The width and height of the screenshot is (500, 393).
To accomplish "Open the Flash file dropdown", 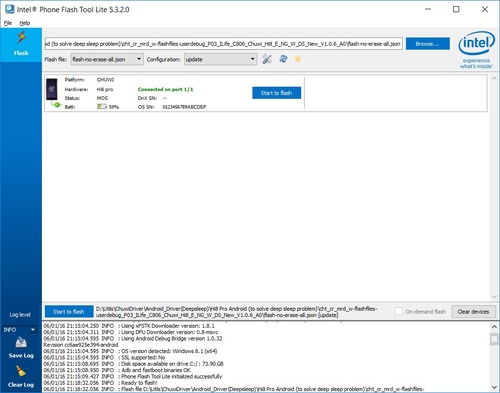I will pyautogui.click(x=107, y=59).
